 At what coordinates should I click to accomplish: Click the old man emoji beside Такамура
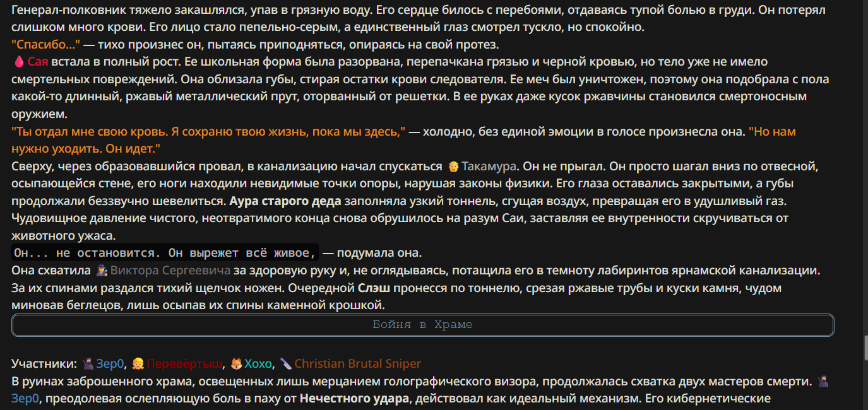point(453,167)
